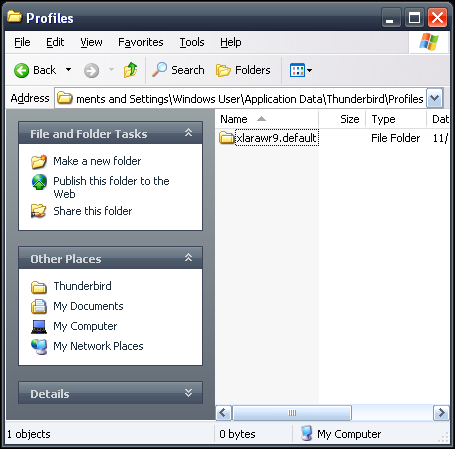Screen dimensions: 455x449
Task: Collapse the File and Folder Tasks panel
Action: click(x=188, y=133)
